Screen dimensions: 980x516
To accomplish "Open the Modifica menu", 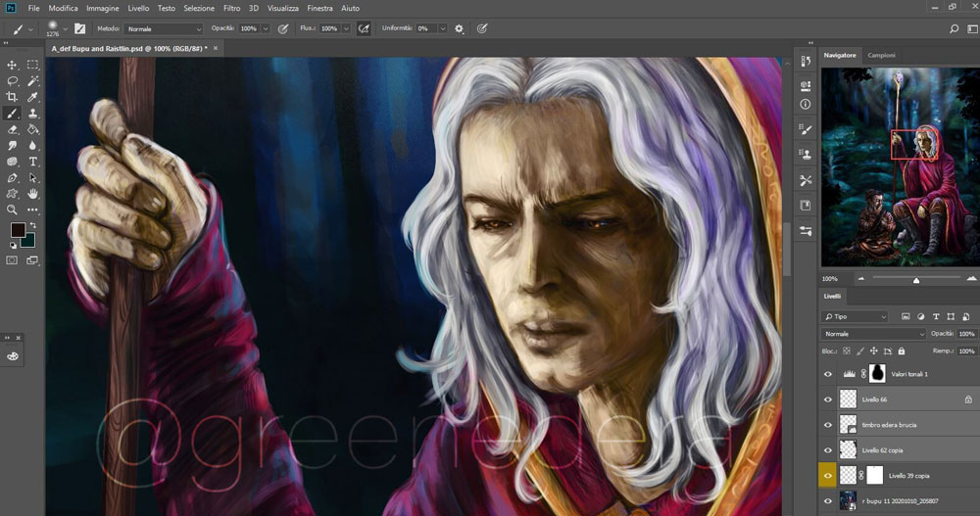I will point(63,8).
